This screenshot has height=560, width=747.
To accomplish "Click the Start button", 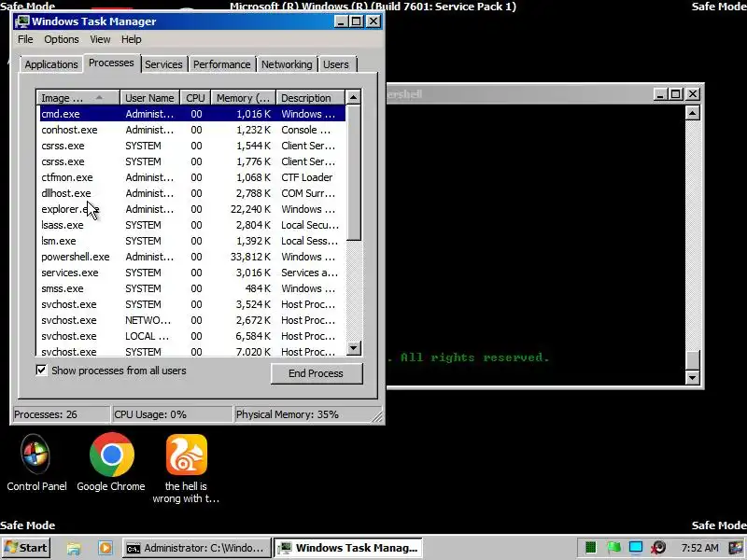I will pyautogui.click(x=26, y=548).
